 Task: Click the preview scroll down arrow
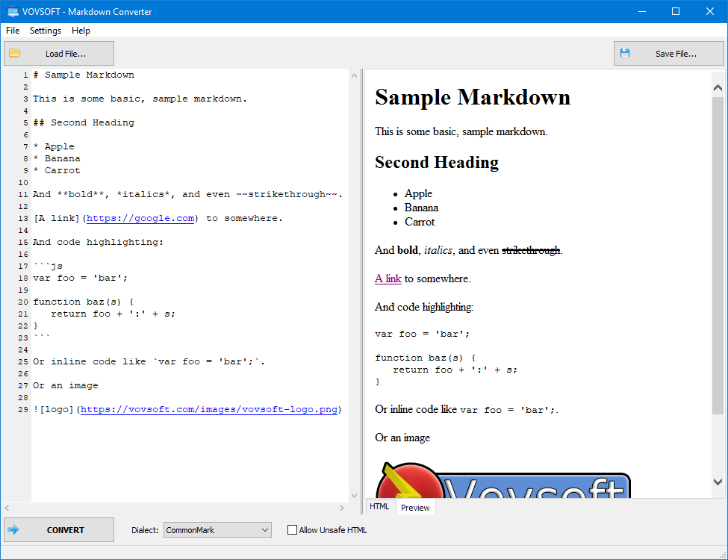[x=718, y=482]
